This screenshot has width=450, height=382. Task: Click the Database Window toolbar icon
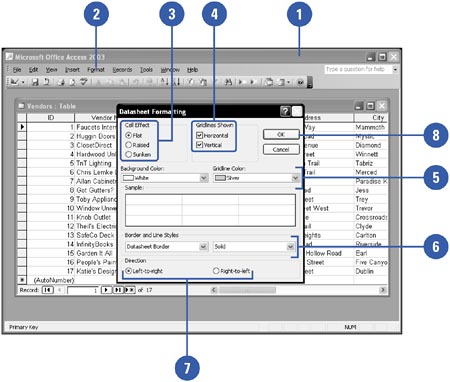[269, 82]
